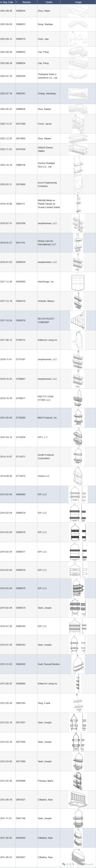
Task: Select the Image column header
Action: point(78,2)
